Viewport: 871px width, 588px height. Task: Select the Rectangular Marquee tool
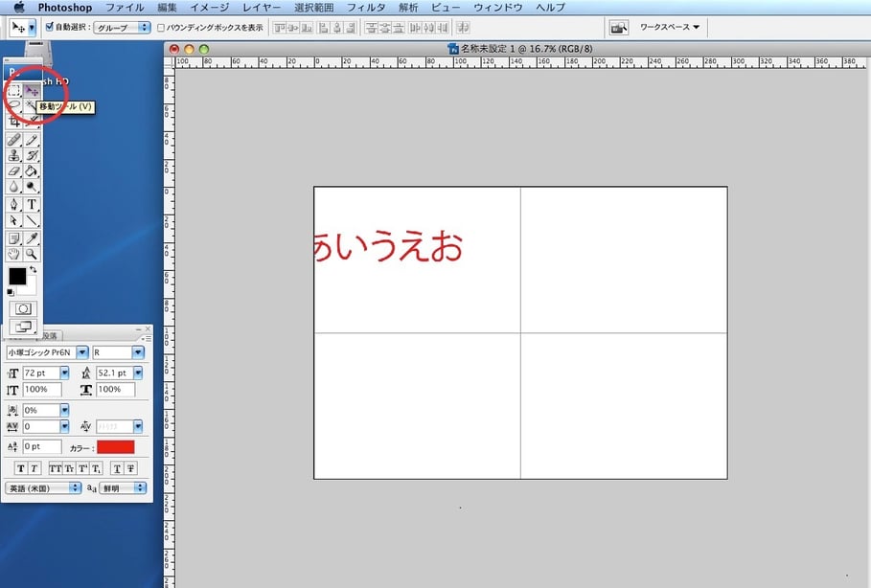pyautogui.click(x=14, y=91)
